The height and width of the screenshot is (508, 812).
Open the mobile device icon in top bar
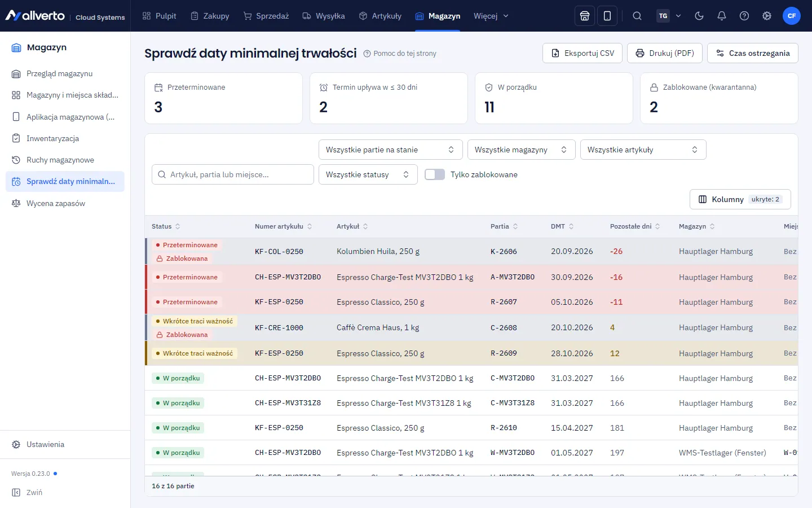click(607, 16)
